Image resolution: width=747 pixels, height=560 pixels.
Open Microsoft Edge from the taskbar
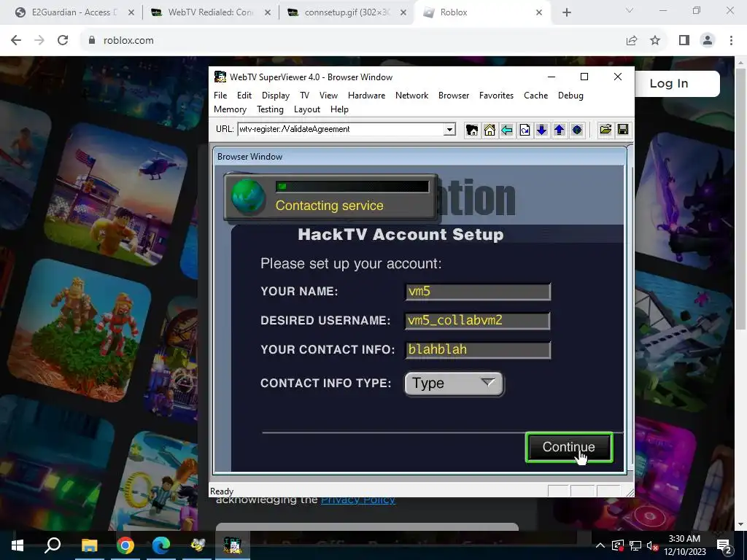[161, 545]
